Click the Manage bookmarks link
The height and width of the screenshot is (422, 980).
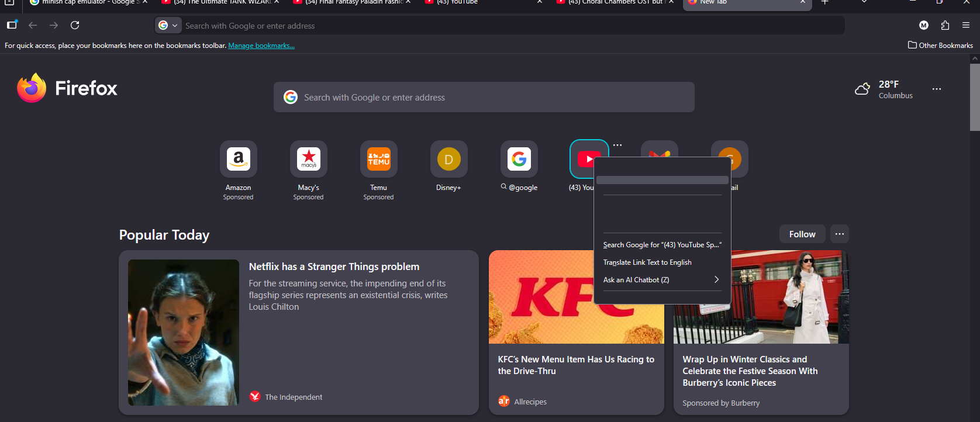pyautogui.click(x=261, y=46)
